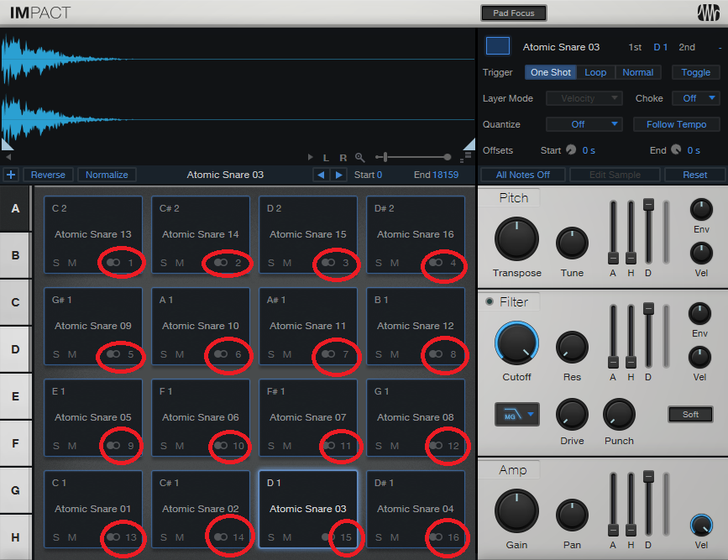Screen dimensions: 728x560
Task: Solo the Atomic Snare 13 pad
Action: point(56,263)
